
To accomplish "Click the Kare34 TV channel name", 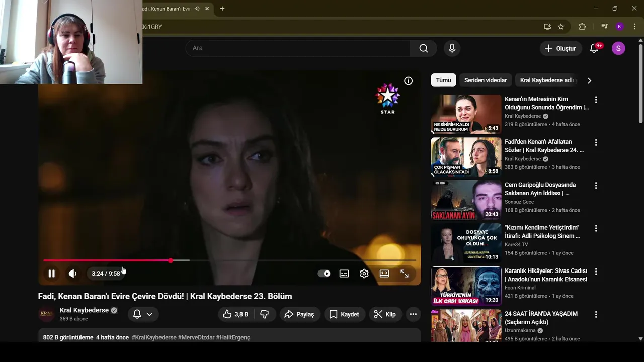I will click(516, 245).
